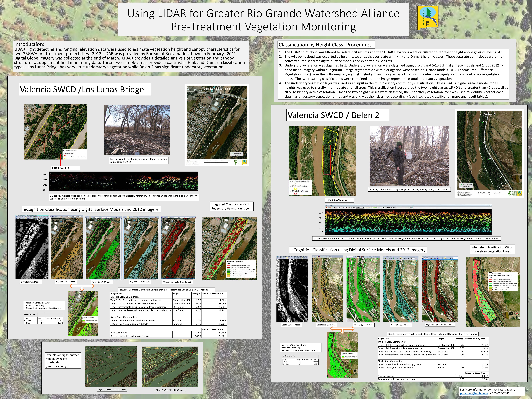The image size is (532, 399).
Task: Uncheck the Belen2 Boundary layer checkbox
Action: click(293, 186)
